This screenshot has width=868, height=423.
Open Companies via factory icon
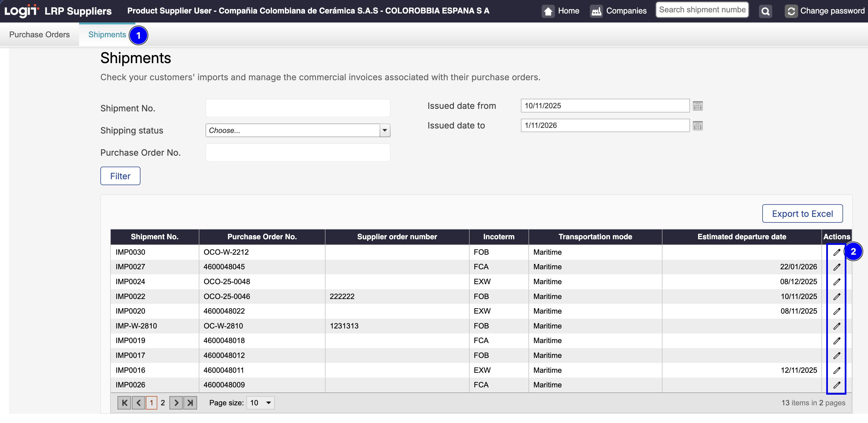[596, 11]
